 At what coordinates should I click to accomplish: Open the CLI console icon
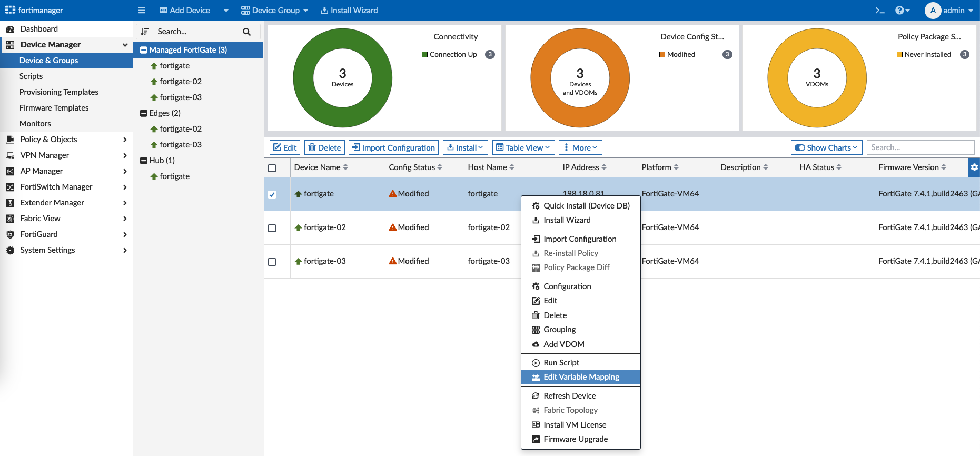(x=879, y=11)
